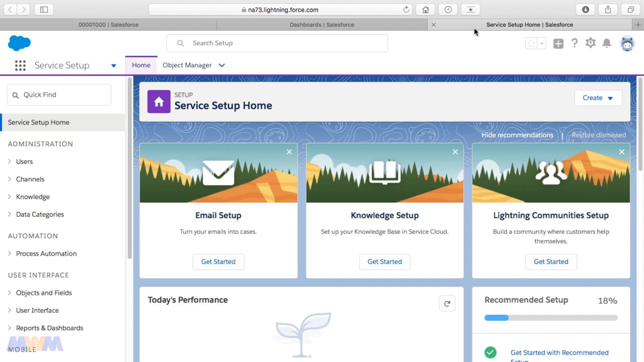Screen dimensions: 644x362
Task: Open the setup gear icon
Action: (x=591, y=43)
